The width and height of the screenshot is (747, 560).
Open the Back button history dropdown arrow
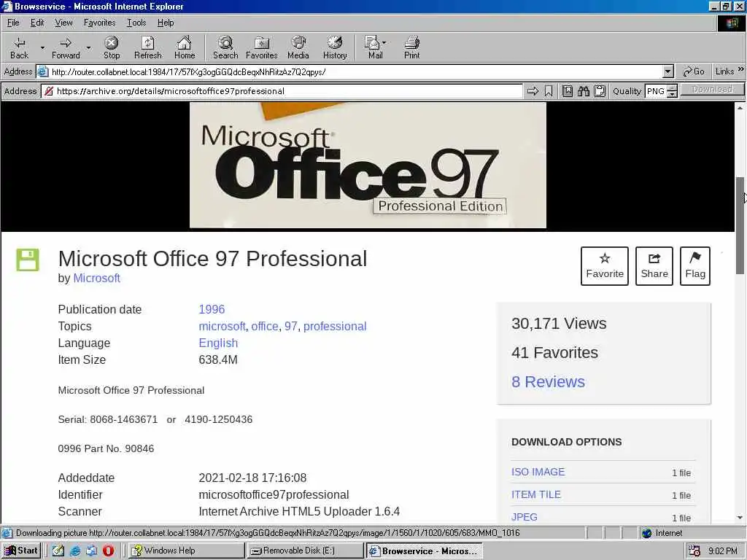click(x=42, y=47)
